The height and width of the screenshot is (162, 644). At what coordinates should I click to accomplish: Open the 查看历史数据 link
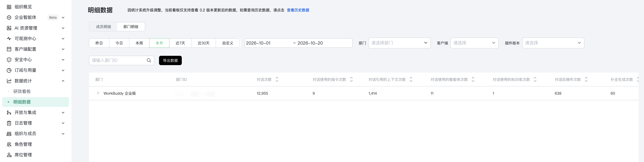(298, 10)
